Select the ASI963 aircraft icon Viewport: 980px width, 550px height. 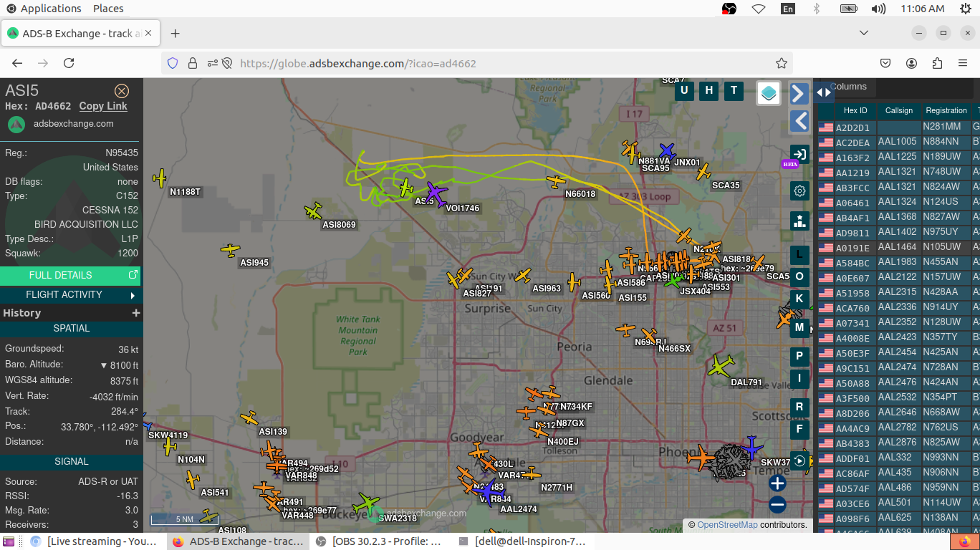(x=523, y=276)
